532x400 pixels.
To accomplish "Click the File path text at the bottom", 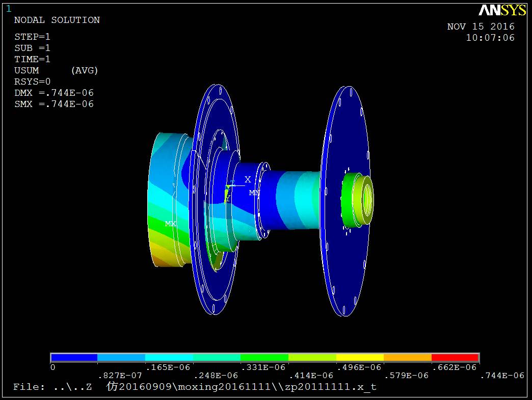I will coord(195,387).
